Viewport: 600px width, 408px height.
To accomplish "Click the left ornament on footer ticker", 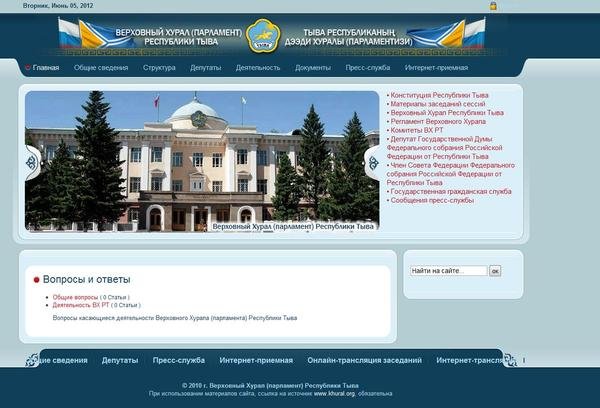I will [x=33, y=359].
